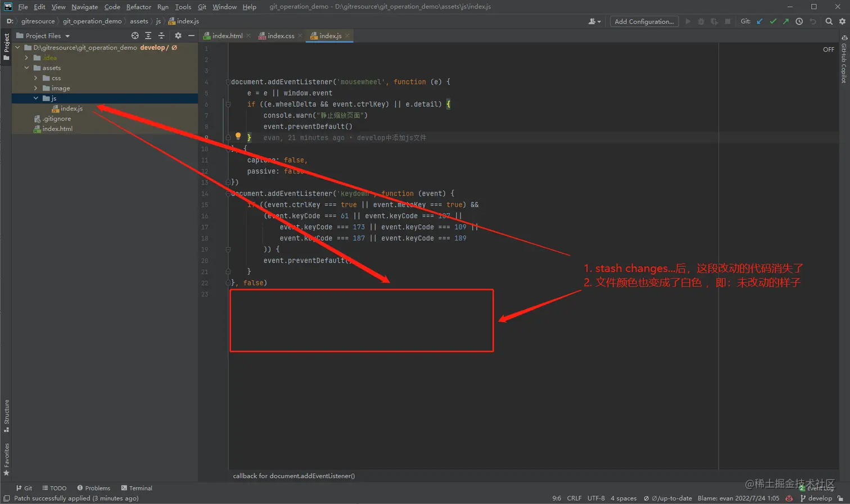Image resolution: width=850 pixels, height=504 pixels.
Task: Select .gitignore in the project tree
Action: pos(56,119)
